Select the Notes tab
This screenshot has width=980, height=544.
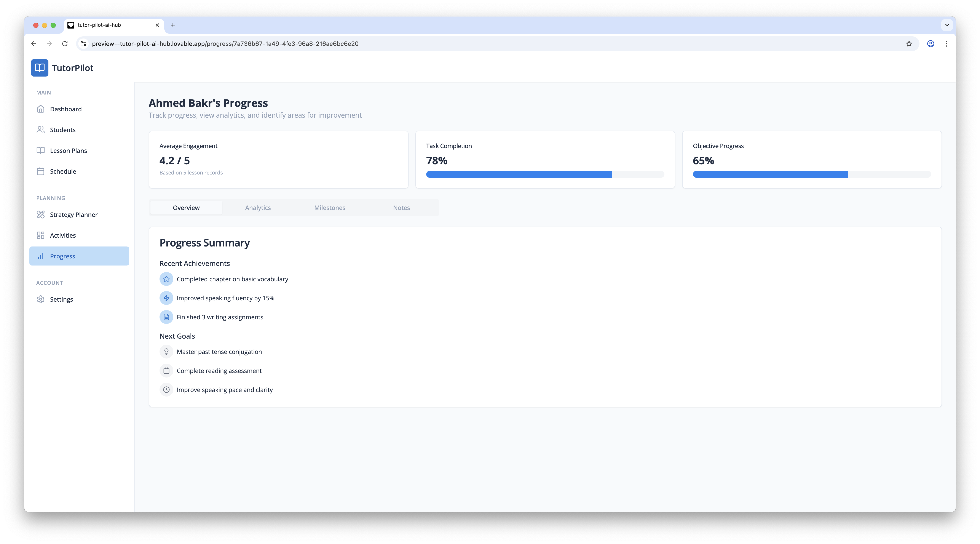(401, 208)
